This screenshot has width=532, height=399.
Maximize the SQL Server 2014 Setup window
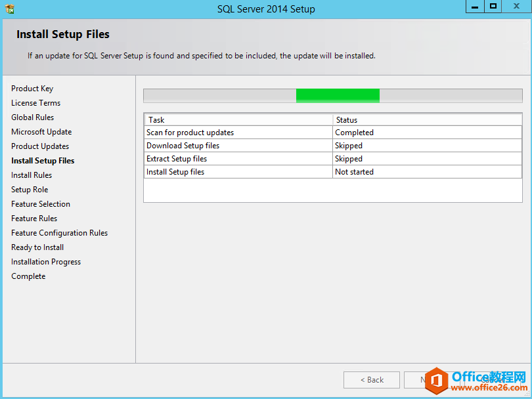(493, 7)
